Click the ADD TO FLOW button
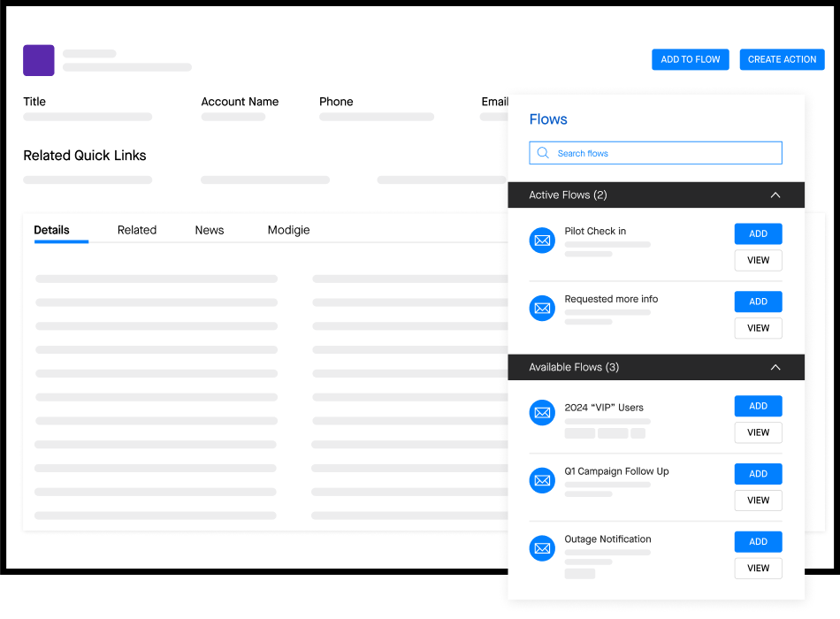This screenshot has width=840, height=619. (x=690, y=59)
